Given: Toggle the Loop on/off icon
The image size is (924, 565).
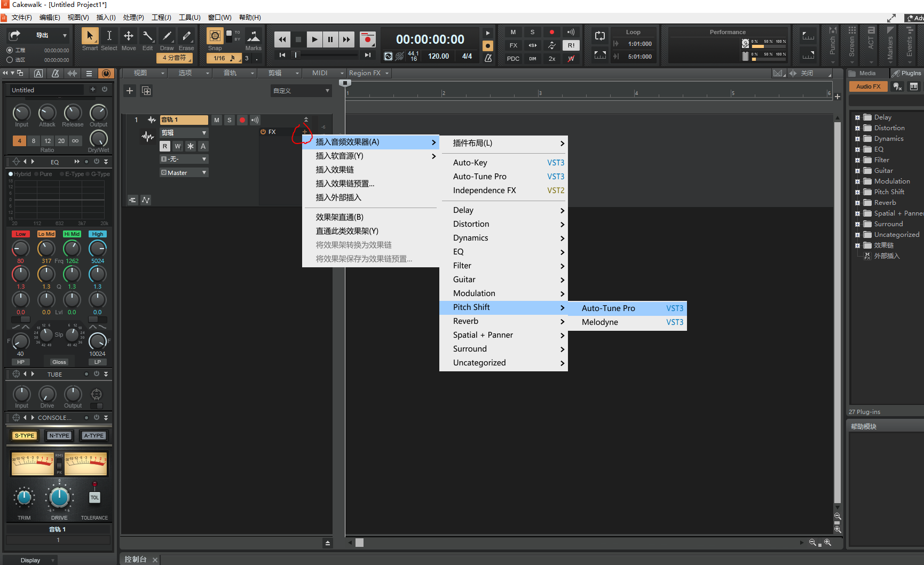Looking at the screenshot, I should [x=600, y=36].
